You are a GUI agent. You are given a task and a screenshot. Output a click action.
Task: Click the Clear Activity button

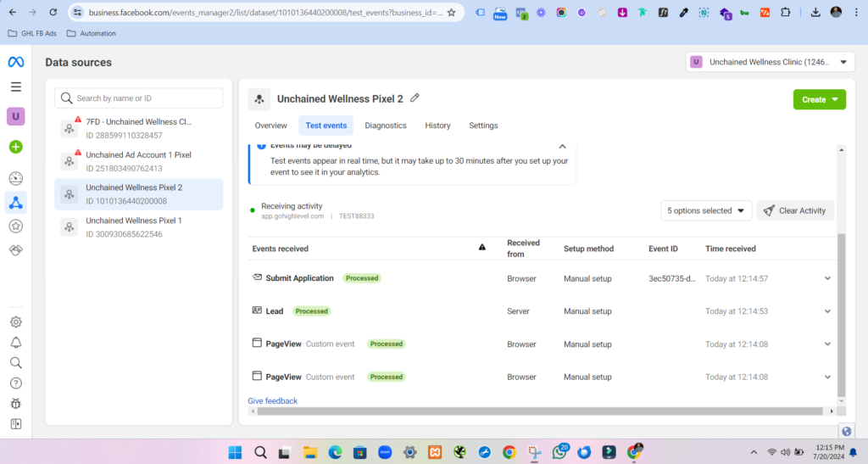tap(795, 210)
